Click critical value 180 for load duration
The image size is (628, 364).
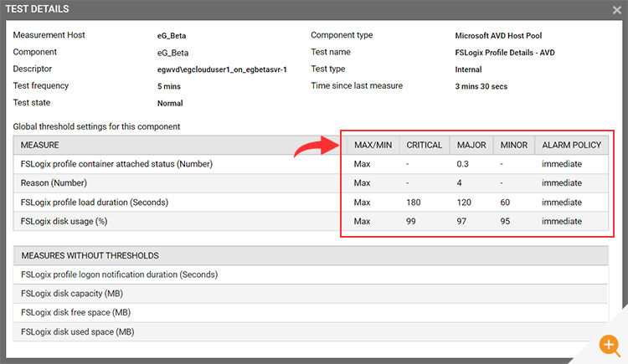click(x=414, y=203)
